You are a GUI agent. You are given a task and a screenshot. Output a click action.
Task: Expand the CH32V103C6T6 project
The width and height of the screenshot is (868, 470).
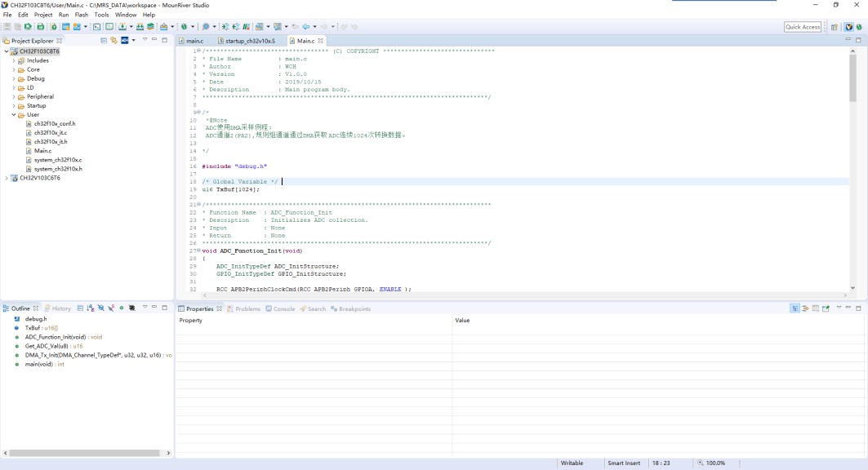(x=6, y=178)
